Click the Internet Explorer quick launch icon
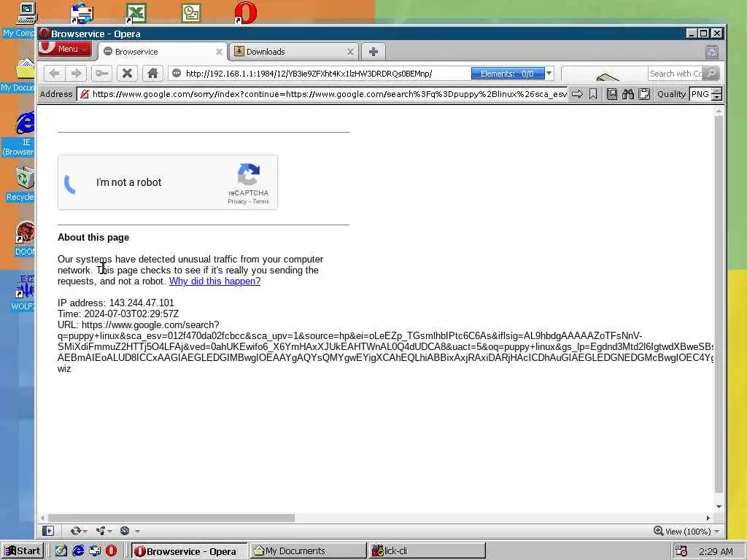This screenshot has height=560, width=747. (x=77, y=551)
